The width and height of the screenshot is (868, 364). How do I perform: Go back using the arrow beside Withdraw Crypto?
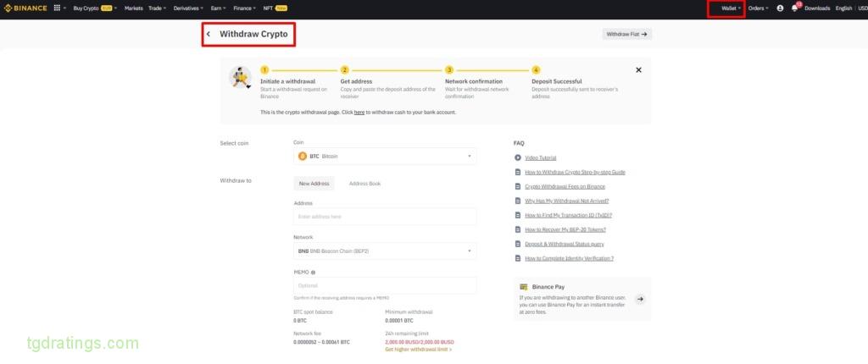(x=209, y=34)
